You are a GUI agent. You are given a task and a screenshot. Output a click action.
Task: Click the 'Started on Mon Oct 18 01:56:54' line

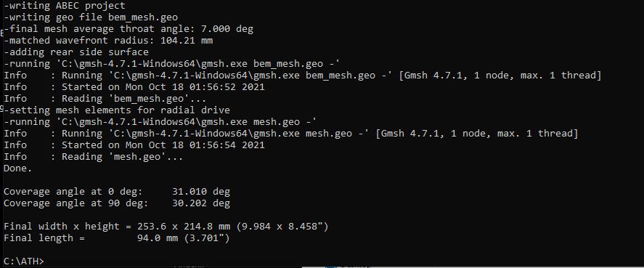point(134,145)
